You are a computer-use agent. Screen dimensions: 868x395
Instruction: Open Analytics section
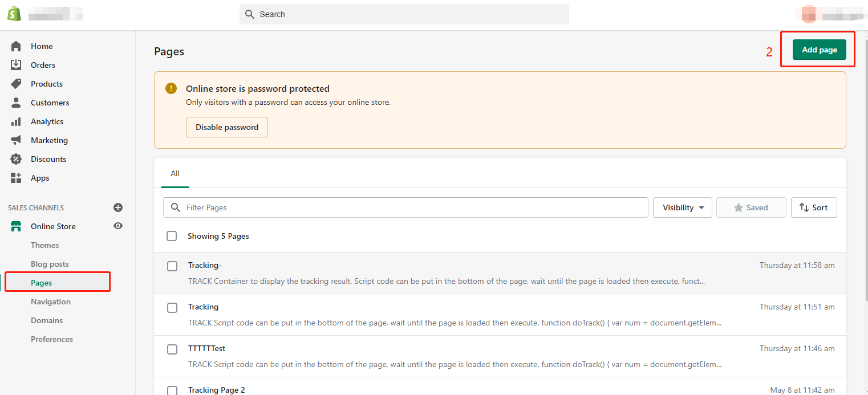(x=47, y=121)
